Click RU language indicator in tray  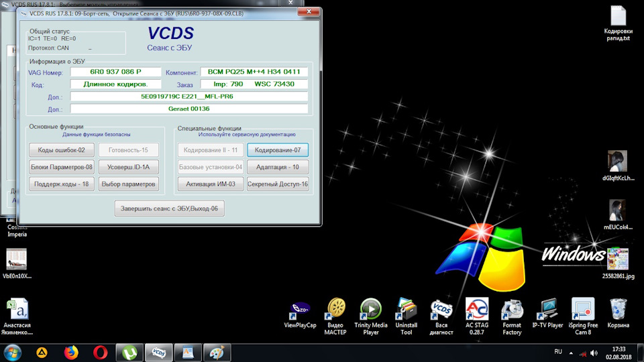pyautogui.click(x=558, y=352)
